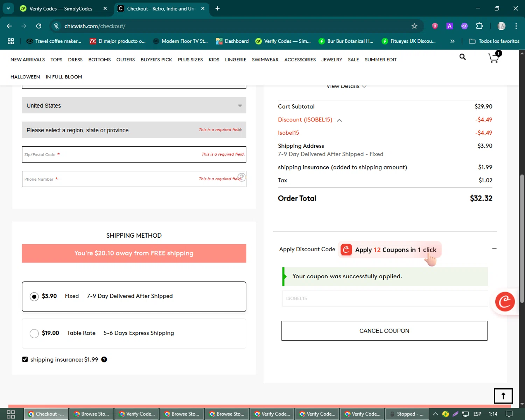Open the shopping cart icon
Viewport: 525px width, 420px height.
(494, 57)
